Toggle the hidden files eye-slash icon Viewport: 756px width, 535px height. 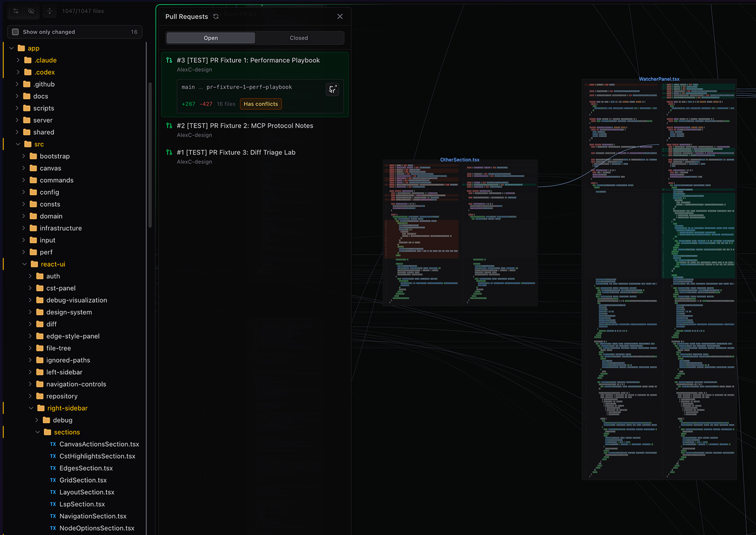pos(31,11)
